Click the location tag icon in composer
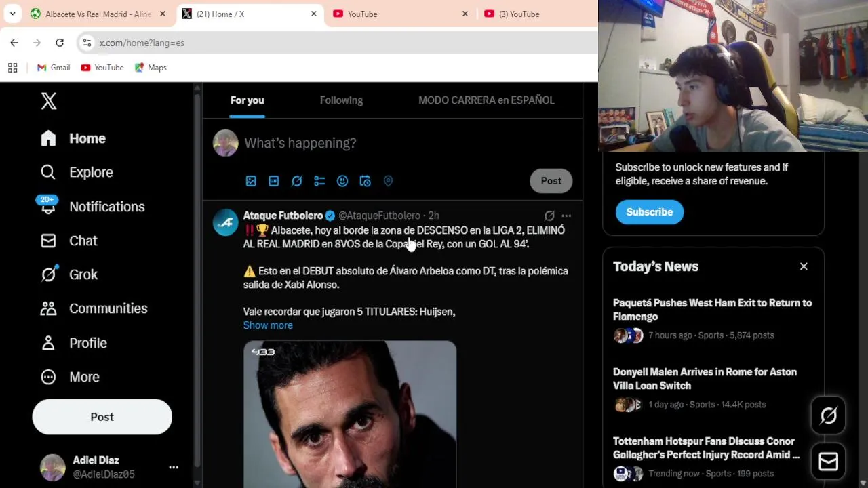868x488 pixels. [388, 181]
